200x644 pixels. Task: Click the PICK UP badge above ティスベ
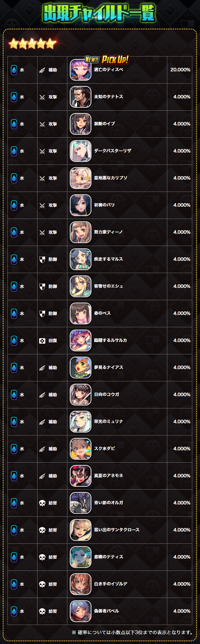point(115,60)
